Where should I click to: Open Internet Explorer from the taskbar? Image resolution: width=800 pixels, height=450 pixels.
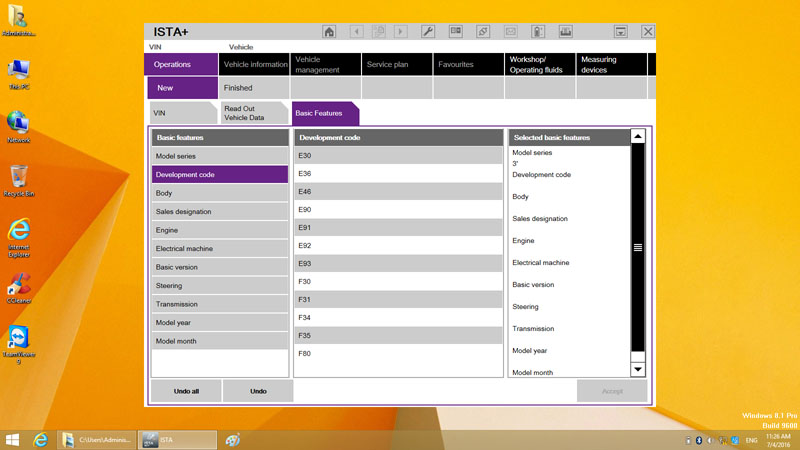(41, 439)
